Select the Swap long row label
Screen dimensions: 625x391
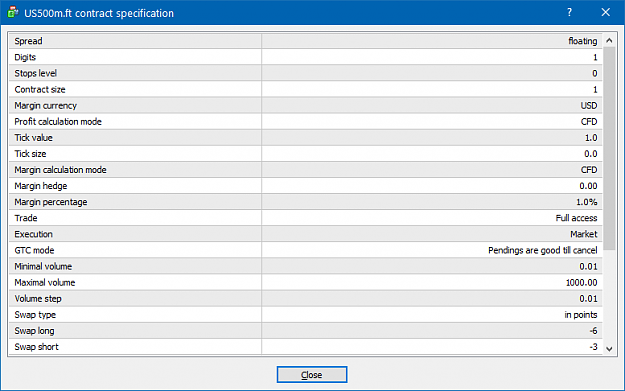pos(34,331)
